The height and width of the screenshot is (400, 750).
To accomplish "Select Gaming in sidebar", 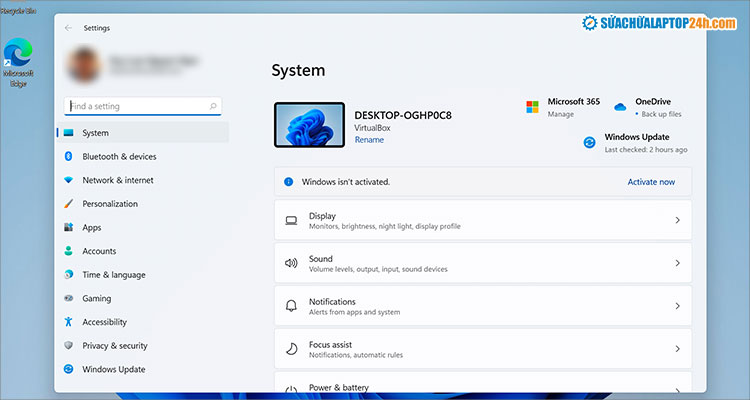I will (x=143, y=298).
